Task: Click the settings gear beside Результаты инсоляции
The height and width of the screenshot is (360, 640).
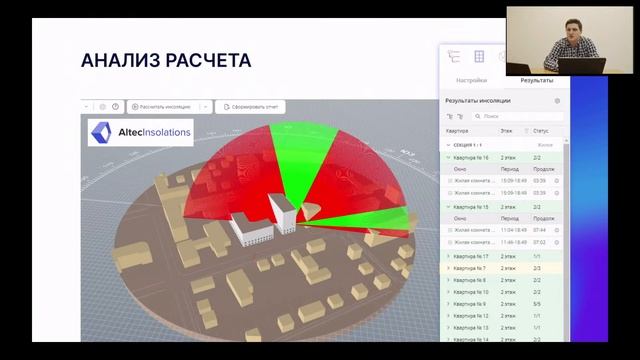Action: [x=557, y=101]
